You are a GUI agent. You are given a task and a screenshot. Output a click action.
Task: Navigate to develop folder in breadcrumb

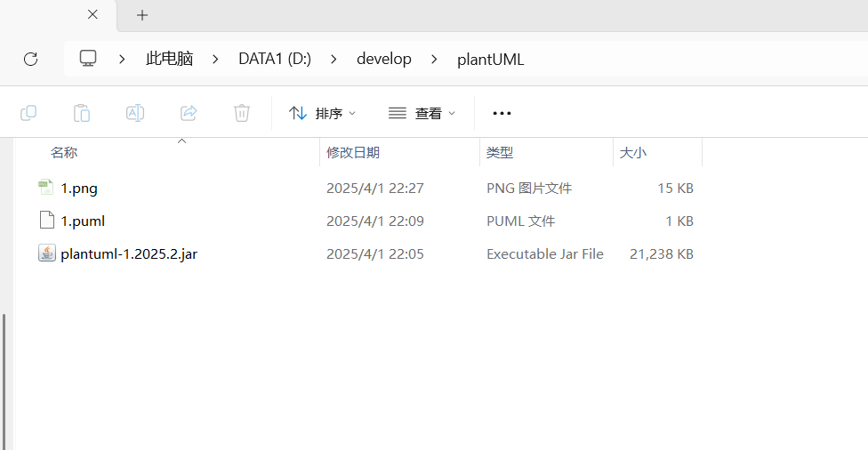(383, 59)
